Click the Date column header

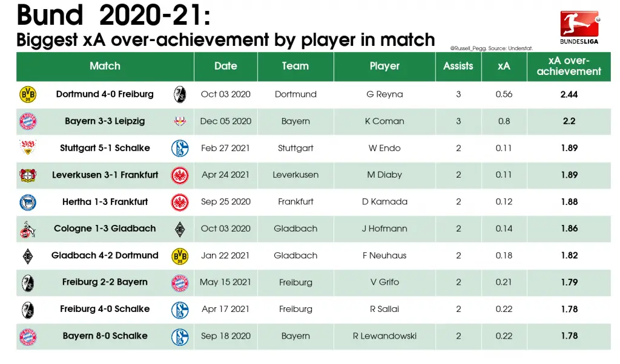click(226, 66)
